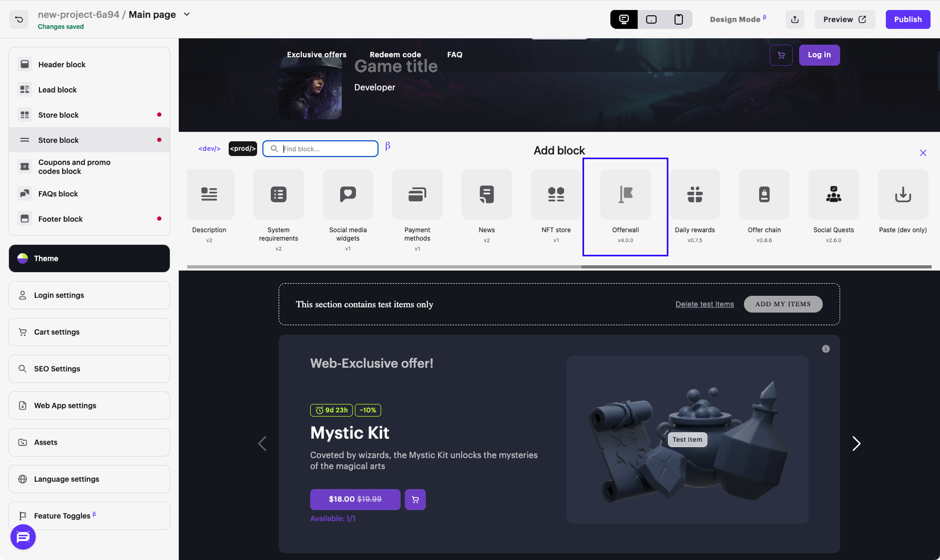The height and width of the screenshot is (560, 940).
Task: Add the NFT store block
Action: (x=556, y=195)
